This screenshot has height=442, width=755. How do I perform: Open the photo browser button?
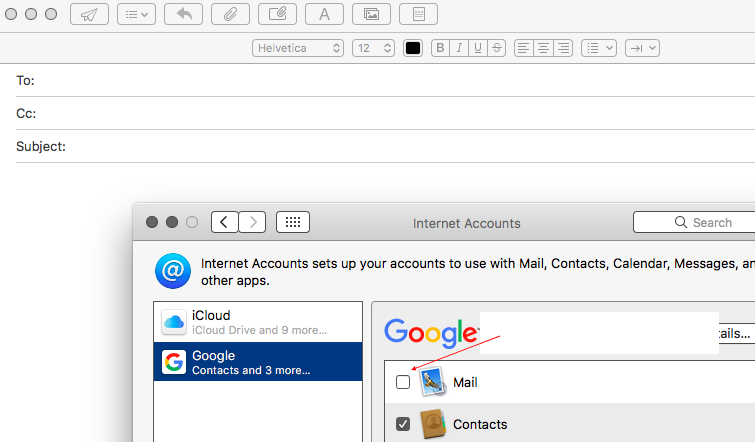(x=371, y=14)
